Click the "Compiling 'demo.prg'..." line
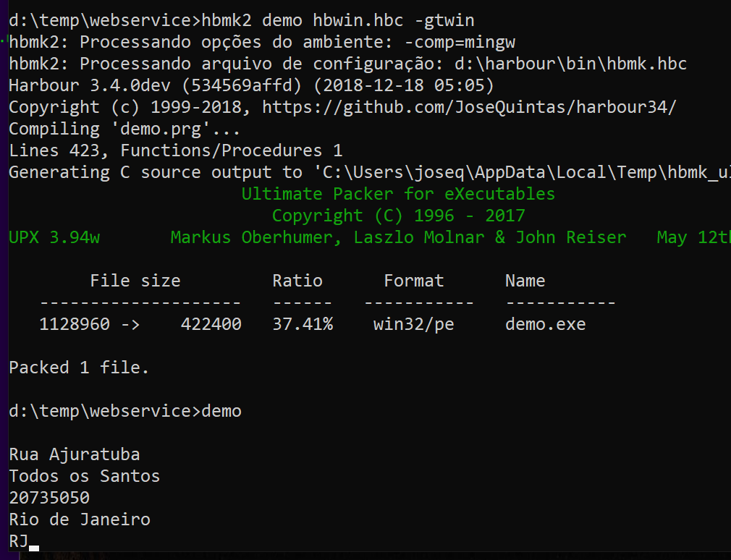Screen dimensions: 731x560 point(124,129)
